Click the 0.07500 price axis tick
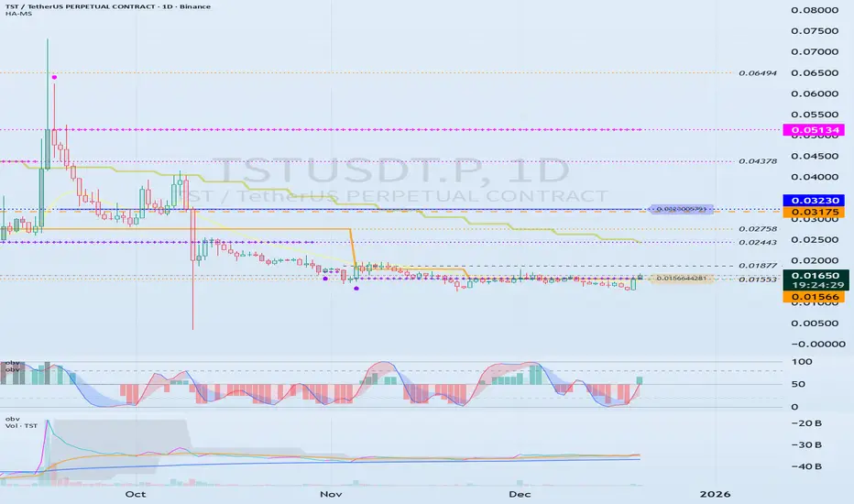The width and height of the screenshot is (854, 504). pyautogui.click(x=815, y=31)
